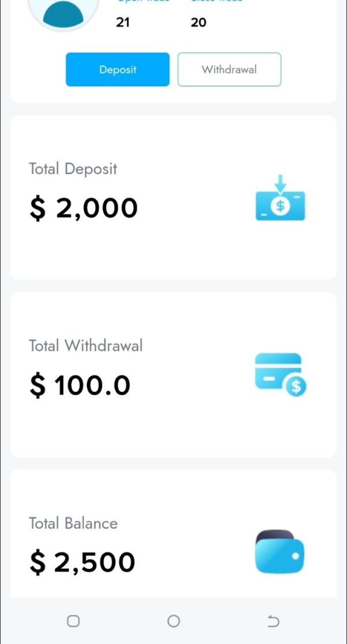This screenshot has width=347, height=644.
Task: Tap the $ 2,000 deposit amount
Action: (x=84, y=208)
